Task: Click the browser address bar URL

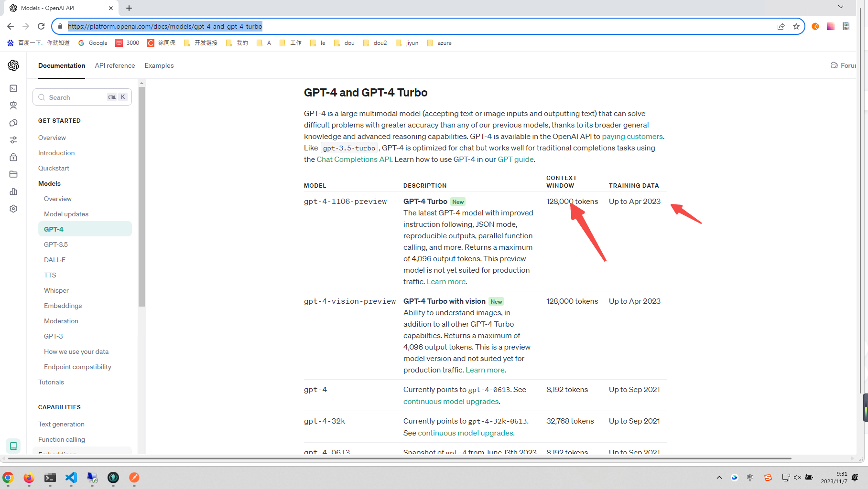Action: (165, 26)
